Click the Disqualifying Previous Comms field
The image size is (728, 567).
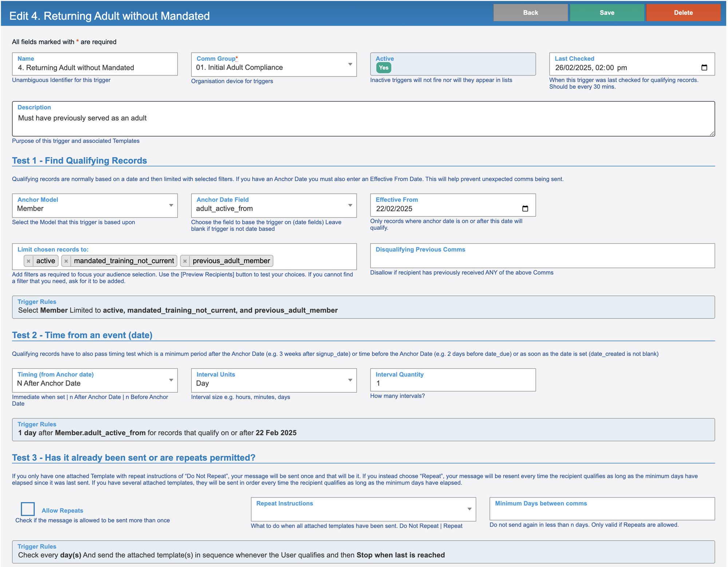click(542, 256)
